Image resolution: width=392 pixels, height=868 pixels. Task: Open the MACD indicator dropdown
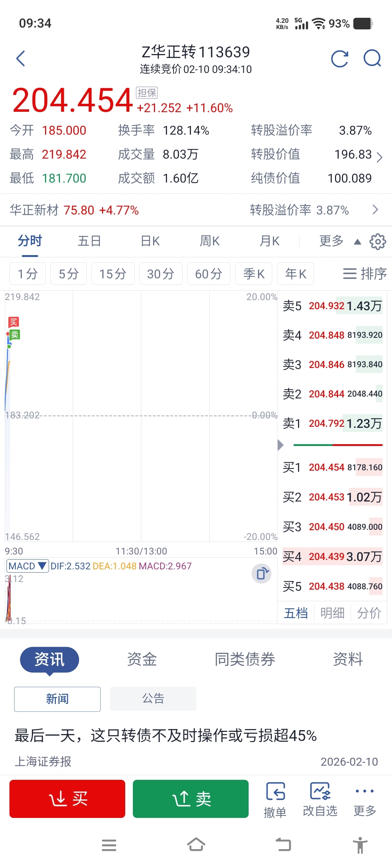(x=28, y=566)
